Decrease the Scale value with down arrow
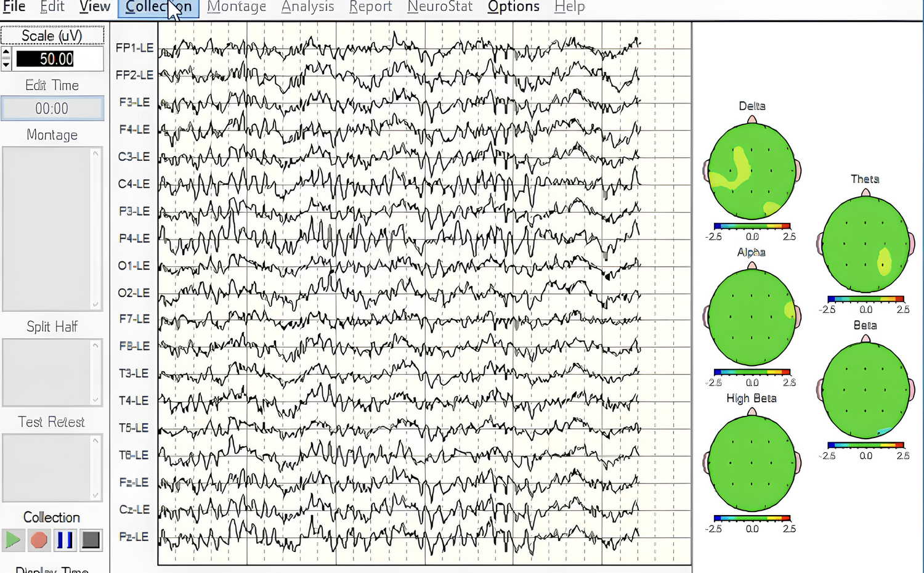 click(6, 65)
